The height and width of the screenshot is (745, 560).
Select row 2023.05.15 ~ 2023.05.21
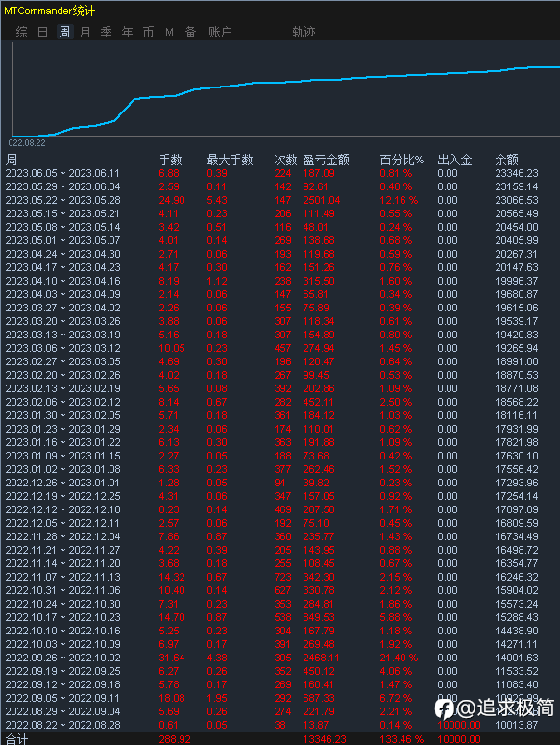[280, 213]
